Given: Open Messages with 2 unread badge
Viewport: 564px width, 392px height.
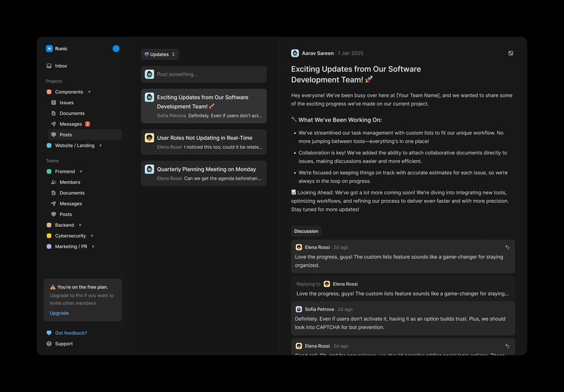Looking at the screenshot, I should pyautogui.click(x=71, y=124).
